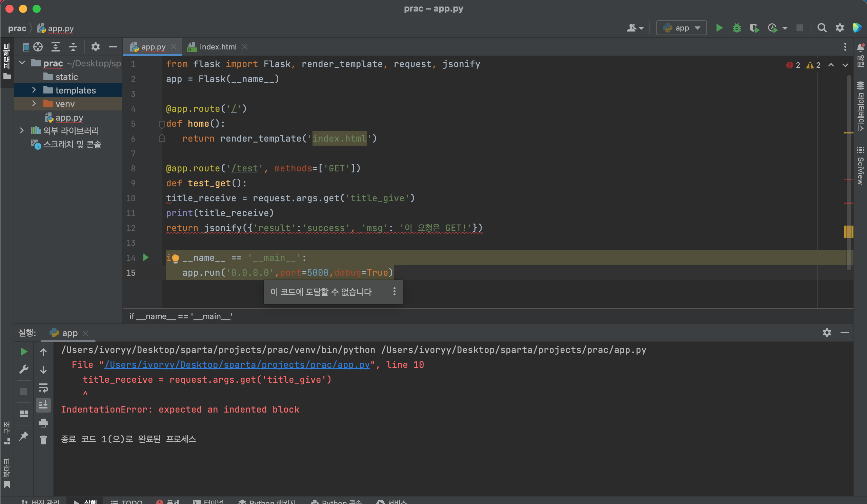Image resolution: width=867 pixels, height=504 pixels.
Task: Collapse the prac project root node
Action: (22, 63)
